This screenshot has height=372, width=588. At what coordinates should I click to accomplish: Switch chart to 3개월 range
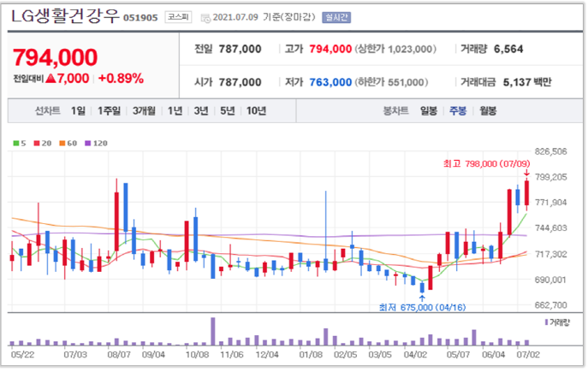(144, 111)
